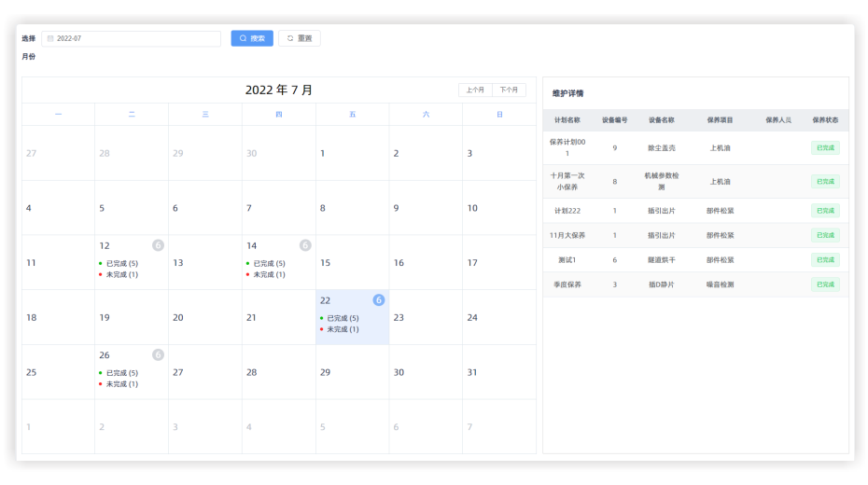868x485 pixels.
Task: Click the 已完成 status tag for 计划222
Action: [x=825, y=211]
